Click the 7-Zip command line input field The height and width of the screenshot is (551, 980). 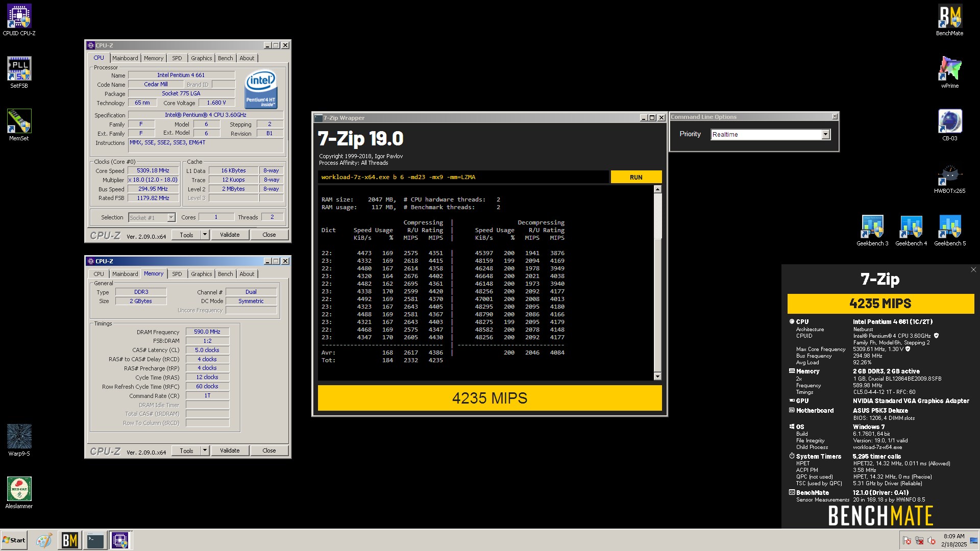[x=463, y=177]
